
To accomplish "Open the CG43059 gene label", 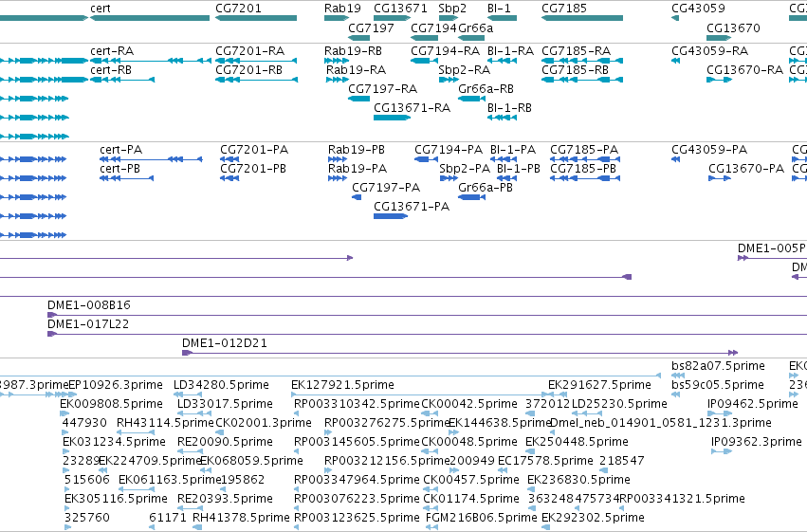I will (698, 9).
